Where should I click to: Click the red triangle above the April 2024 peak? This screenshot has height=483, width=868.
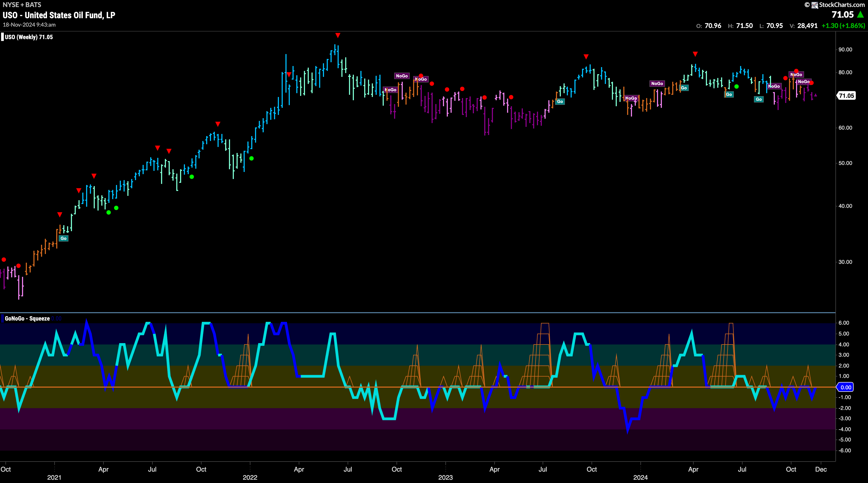pos(695,54)
